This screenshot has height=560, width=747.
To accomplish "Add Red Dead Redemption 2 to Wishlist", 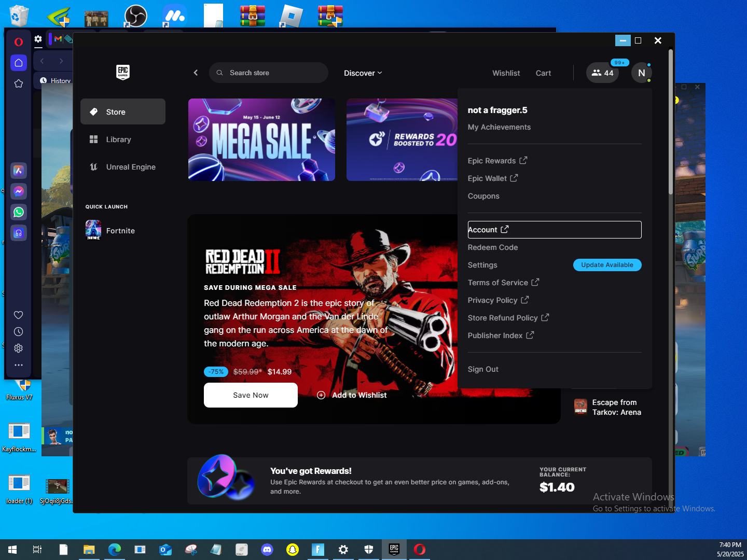I will pos(352,395).
